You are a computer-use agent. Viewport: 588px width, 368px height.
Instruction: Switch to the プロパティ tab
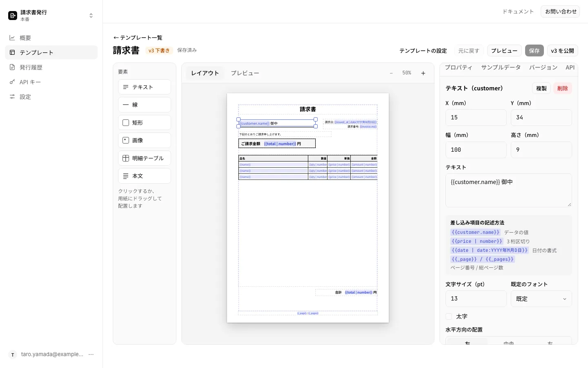459,67
